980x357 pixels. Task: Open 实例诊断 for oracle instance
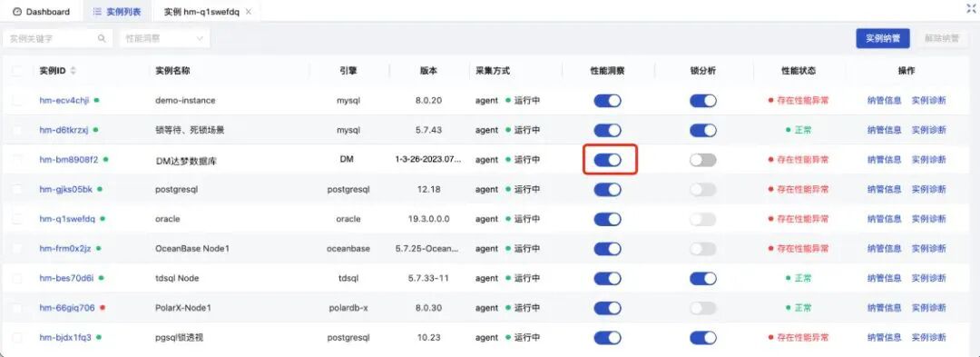[929, 219]
